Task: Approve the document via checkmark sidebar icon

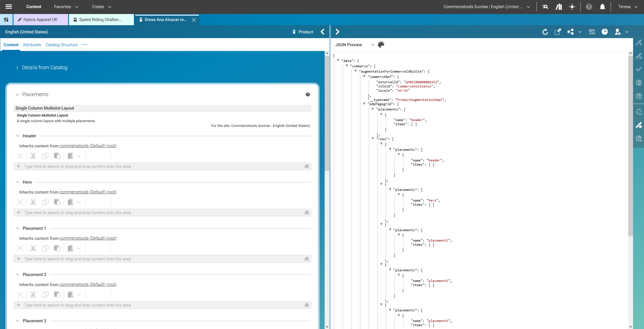Action: tap(639, 69)
